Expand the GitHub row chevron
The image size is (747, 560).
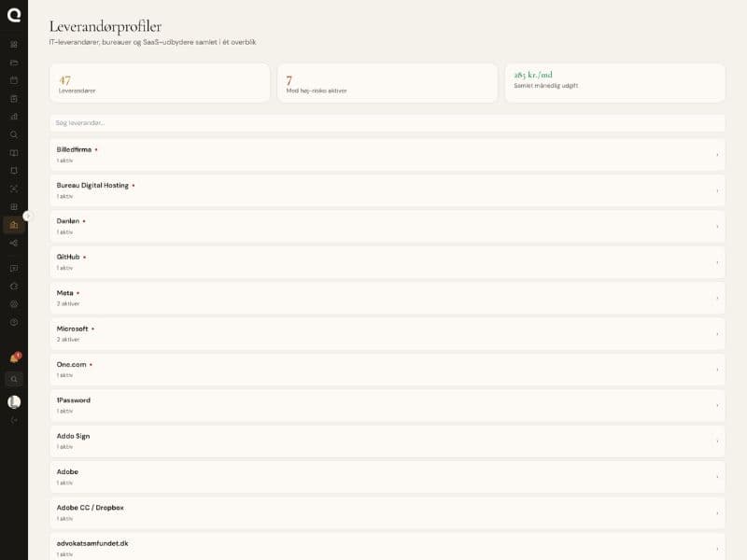(717, 262)
